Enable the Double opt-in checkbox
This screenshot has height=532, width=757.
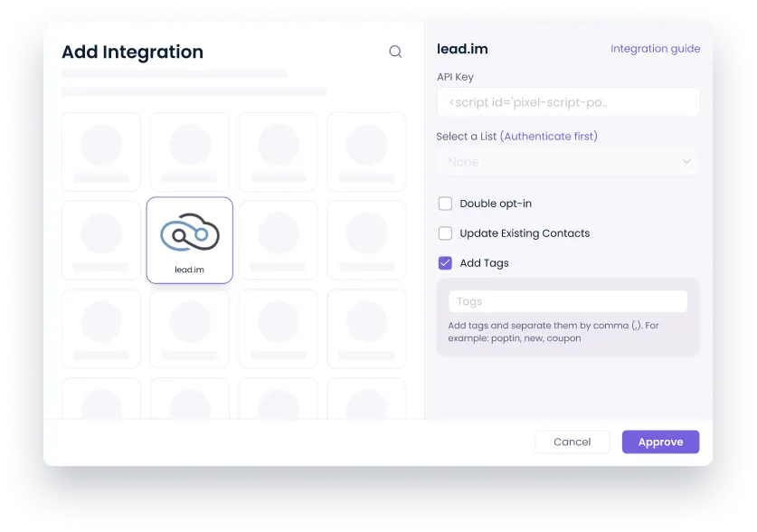tap(445, 204)
